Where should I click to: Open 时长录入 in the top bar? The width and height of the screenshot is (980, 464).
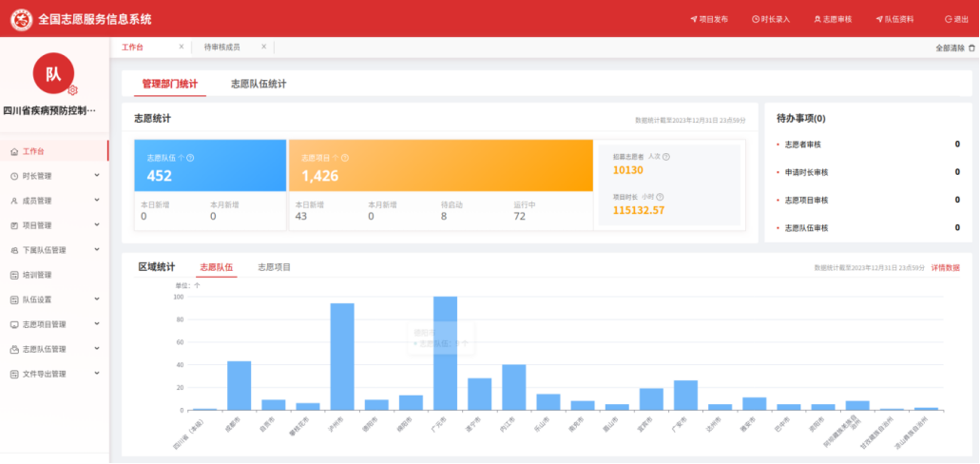tap(771, 19)
